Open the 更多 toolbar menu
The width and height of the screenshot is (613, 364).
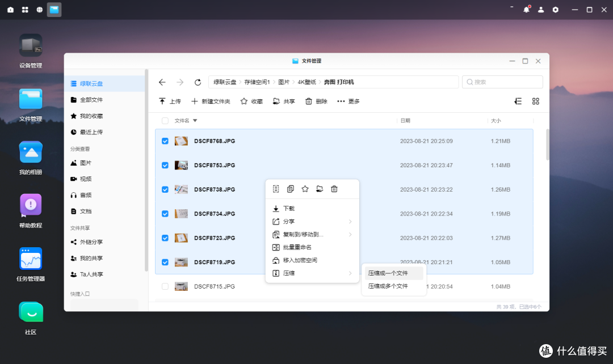point(349,101)
